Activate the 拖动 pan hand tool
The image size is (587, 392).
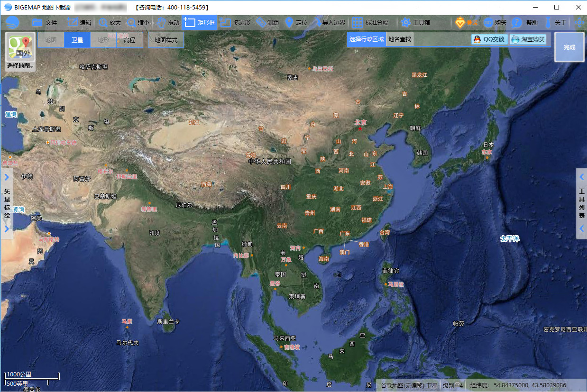click(x=167, y=22)
